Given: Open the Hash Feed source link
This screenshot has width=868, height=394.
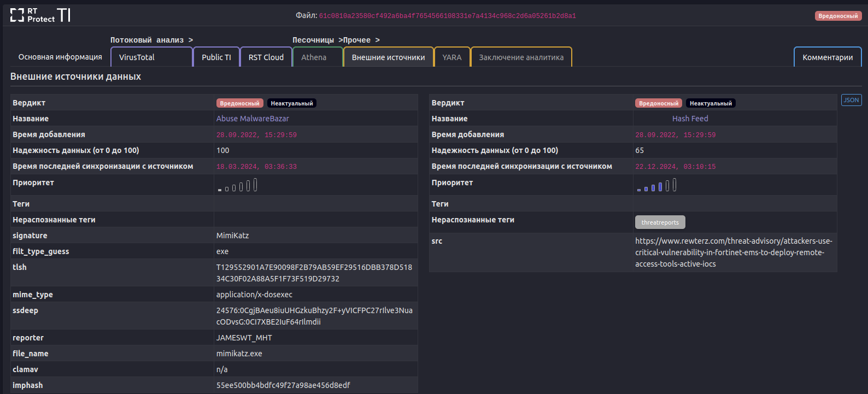Looking at the screenshot, I should [x=690, y=119].
